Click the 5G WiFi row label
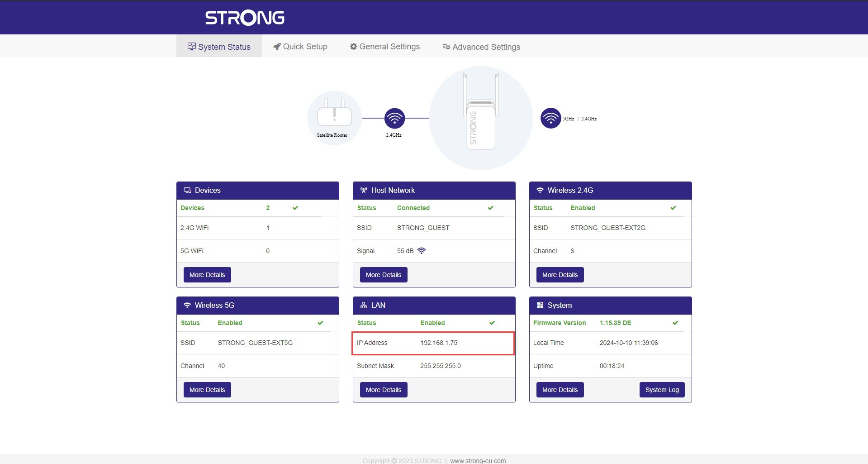The image size is (868, 464). (192, 251)
